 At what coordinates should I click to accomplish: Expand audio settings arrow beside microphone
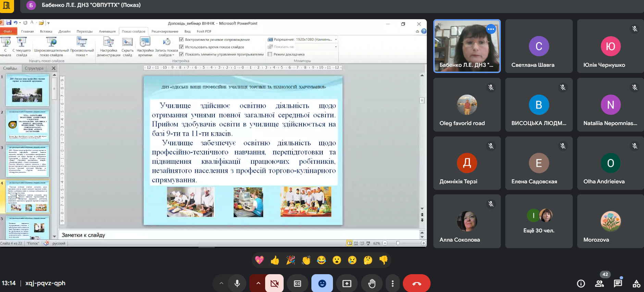221,283
